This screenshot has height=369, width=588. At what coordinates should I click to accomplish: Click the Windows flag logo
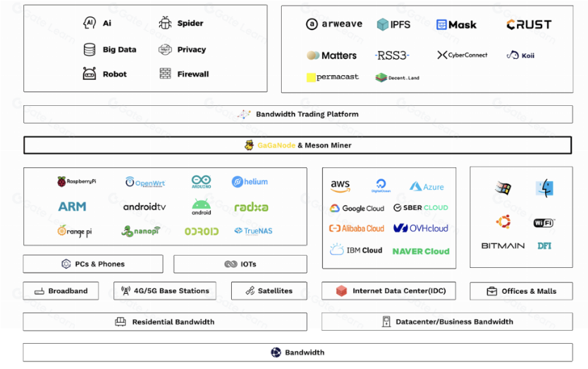[x=503, y=188]
